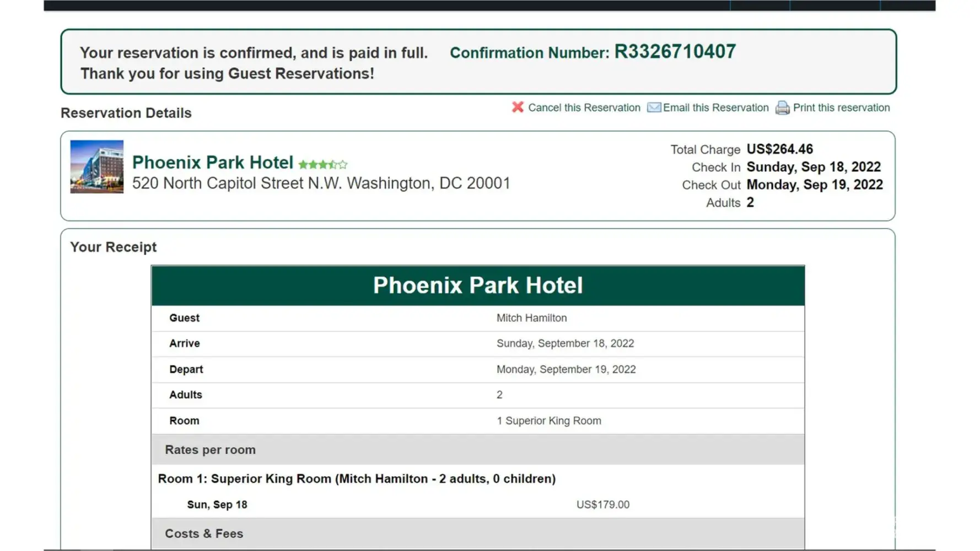Click the envelope email icon
The width and height of the screenshot is (980, 551).
tap(654, 107)
